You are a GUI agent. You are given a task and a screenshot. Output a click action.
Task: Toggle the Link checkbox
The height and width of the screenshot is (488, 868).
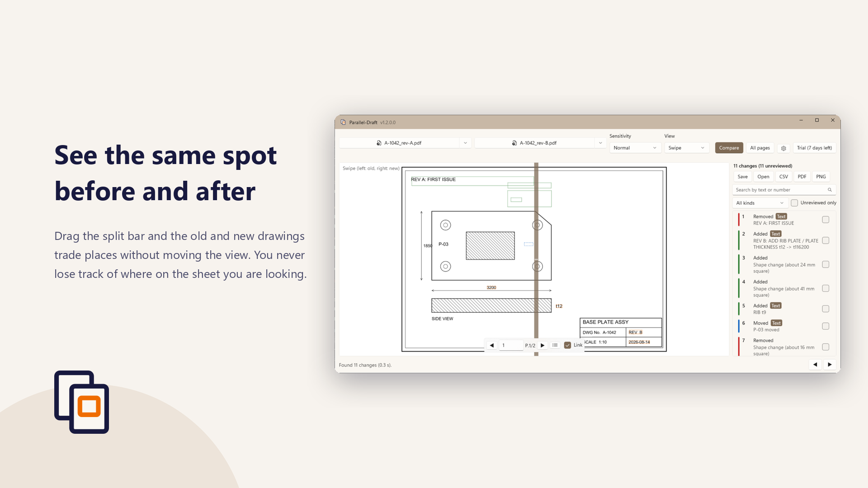pos(567,345)
